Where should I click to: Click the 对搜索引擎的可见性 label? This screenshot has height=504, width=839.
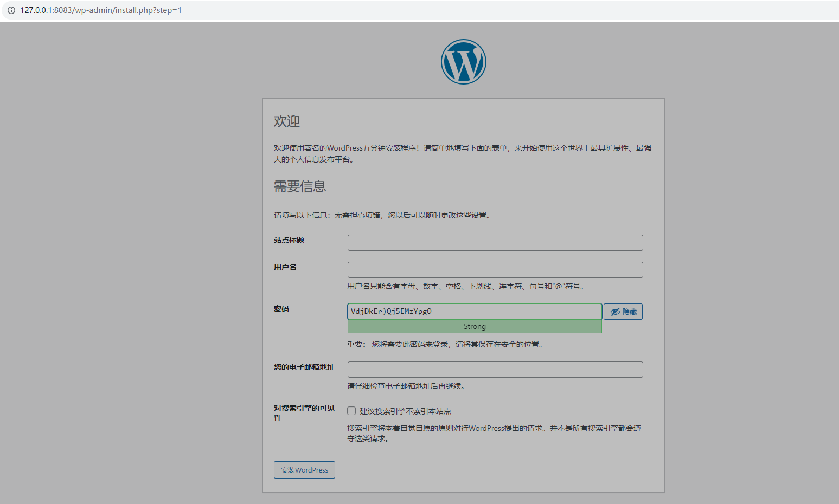pos(304,413)
